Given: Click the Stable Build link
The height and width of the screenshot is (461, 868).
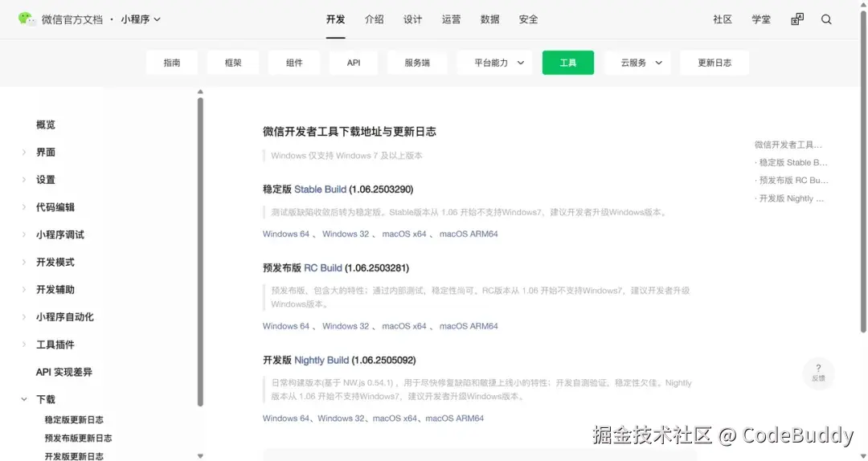Looking at the screenshot, I should pos(320,190).
